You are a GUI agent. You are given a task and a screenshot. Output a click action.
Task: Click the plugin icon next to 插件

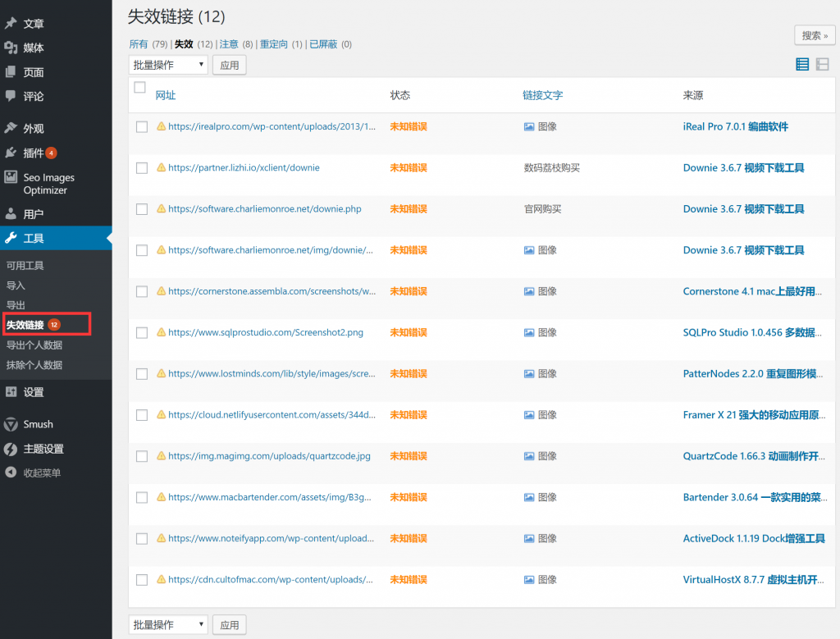tap(11, 153)
